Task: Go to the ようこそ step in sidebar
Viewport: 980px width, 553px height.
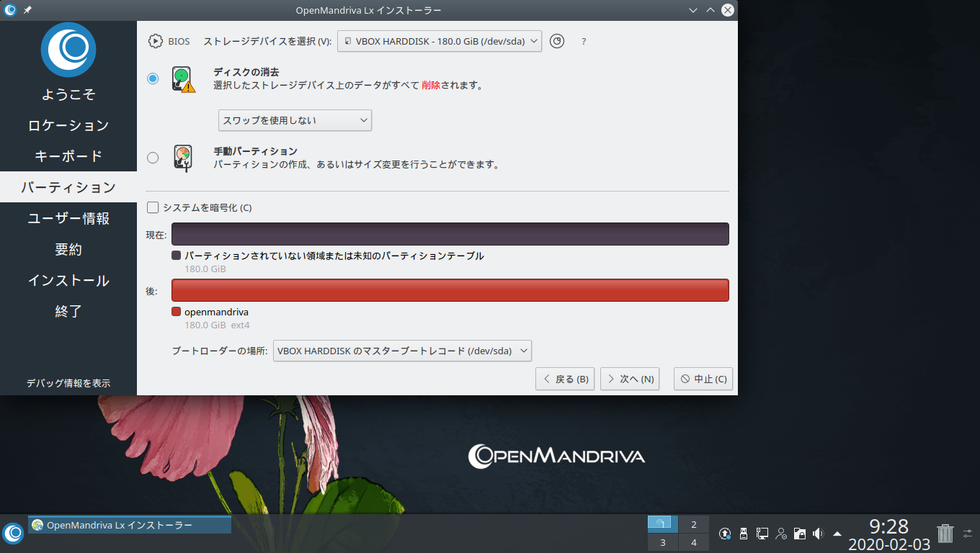Action: (68, 94)
